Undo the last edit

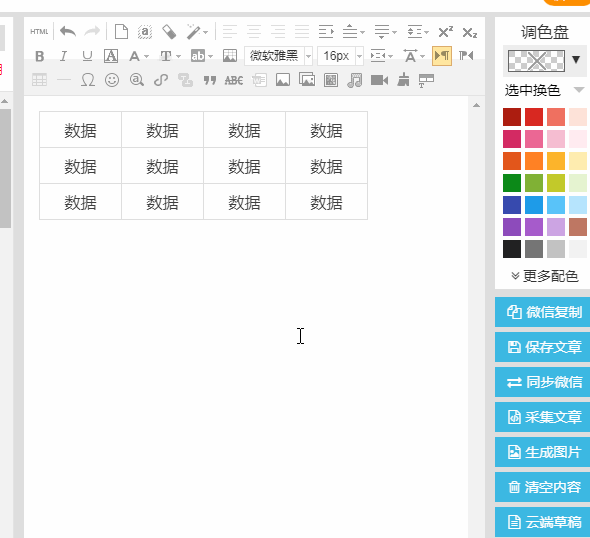(68, 32)
